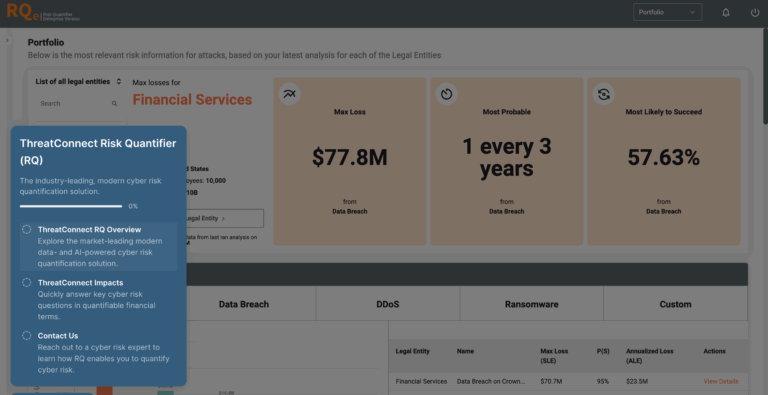Click the 95% table cell
The image size is (768, 395).
coord(603,381)
